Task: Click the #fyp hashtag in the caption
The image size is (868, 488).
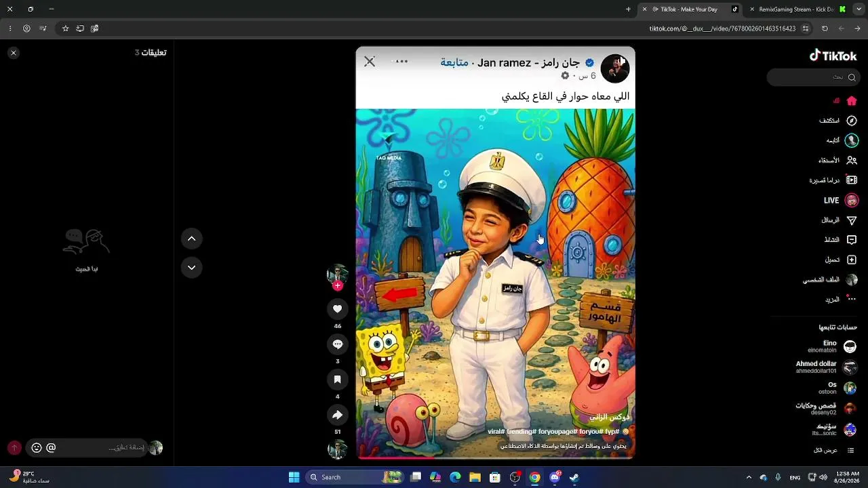Action: [612, 432]
